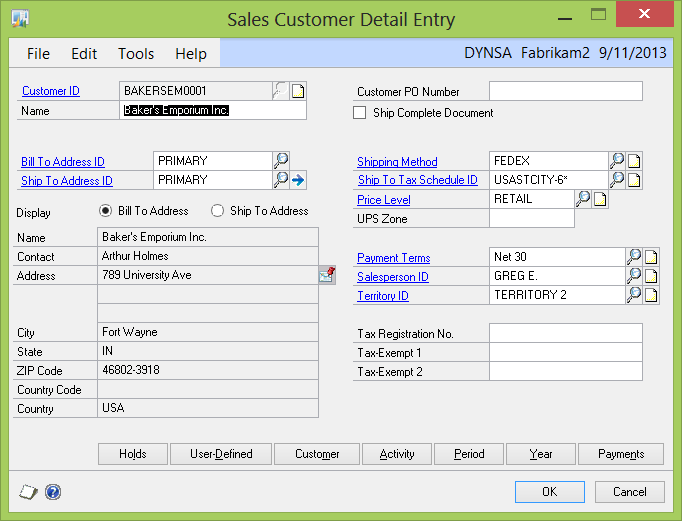Click the blue arrow next to Ship To Address
Screen dimensions: 682x521
coord(298,180)
